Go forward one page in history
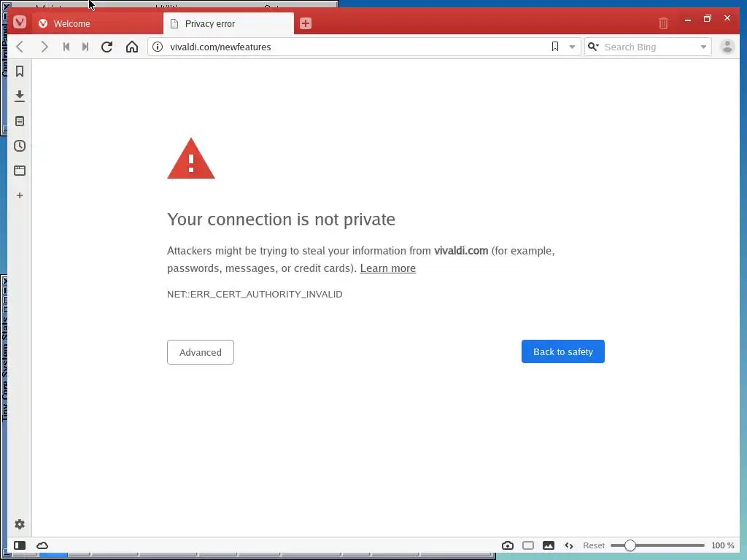This screenshot has height=560, width=747. tap(44, 47)
